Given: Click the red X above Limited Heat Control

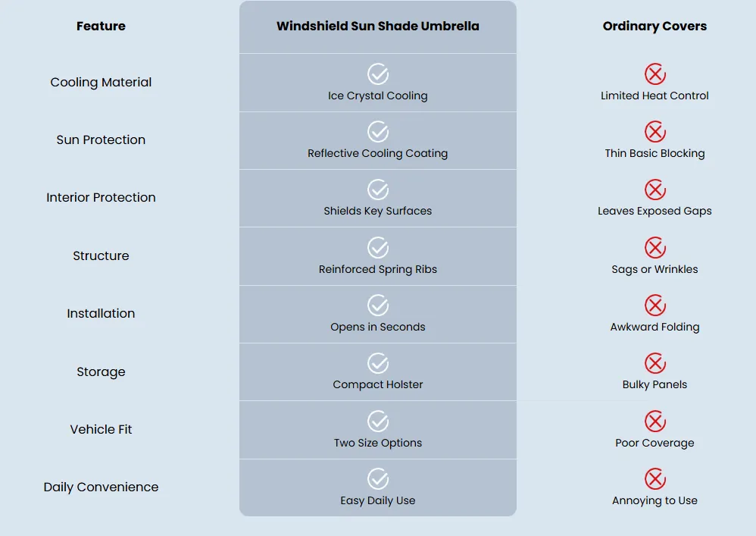Looking at the screenshot, I should point(655,74).
